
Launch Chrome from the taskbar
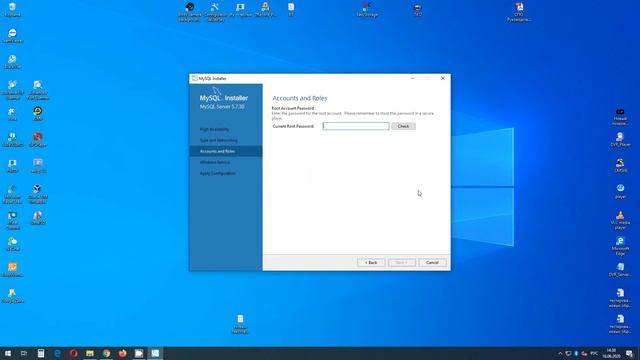click(106, 353)
